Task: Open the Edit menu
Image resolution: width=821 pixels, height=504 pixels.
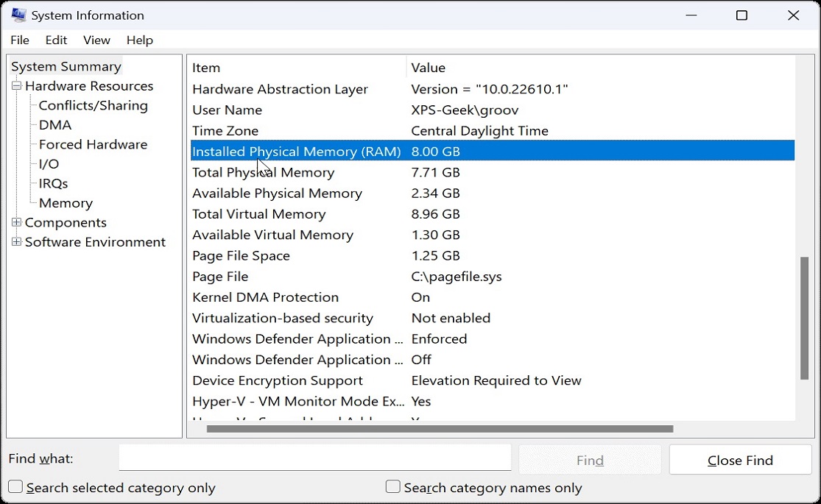Action: (x=56, y=40)
